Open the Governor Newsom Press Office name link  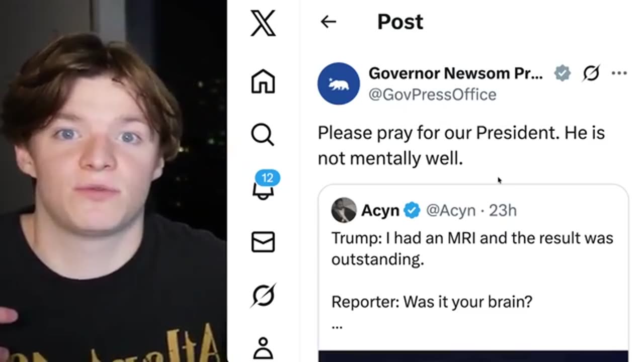coord(456,73)
